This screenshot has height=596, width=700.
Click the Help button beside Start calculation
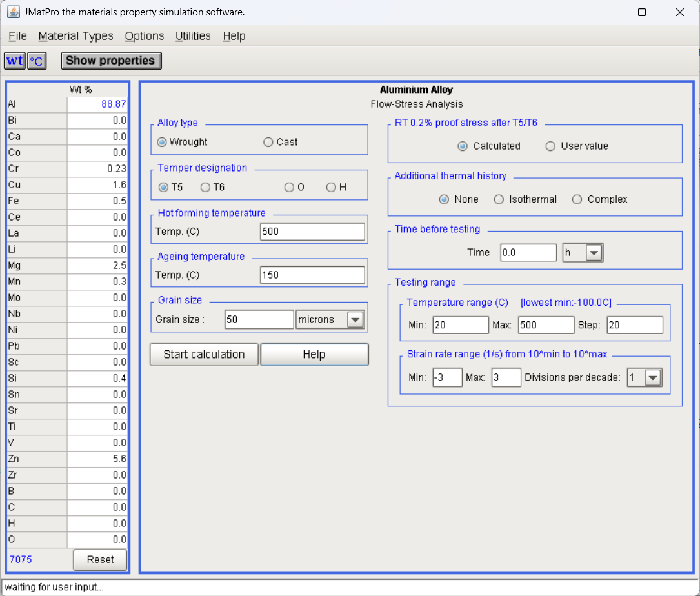click(314, 355)
